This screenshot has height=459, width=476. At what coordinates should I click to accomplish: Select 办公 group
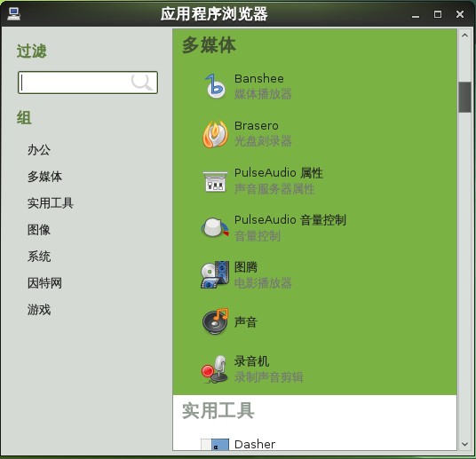pos(39,150)
